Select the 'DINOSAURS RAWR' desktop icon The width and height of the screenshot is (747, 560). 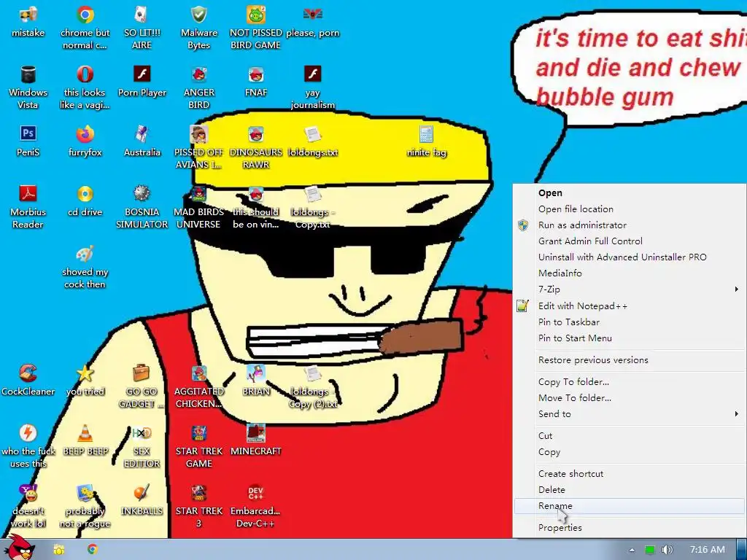[x=256, y=147]
